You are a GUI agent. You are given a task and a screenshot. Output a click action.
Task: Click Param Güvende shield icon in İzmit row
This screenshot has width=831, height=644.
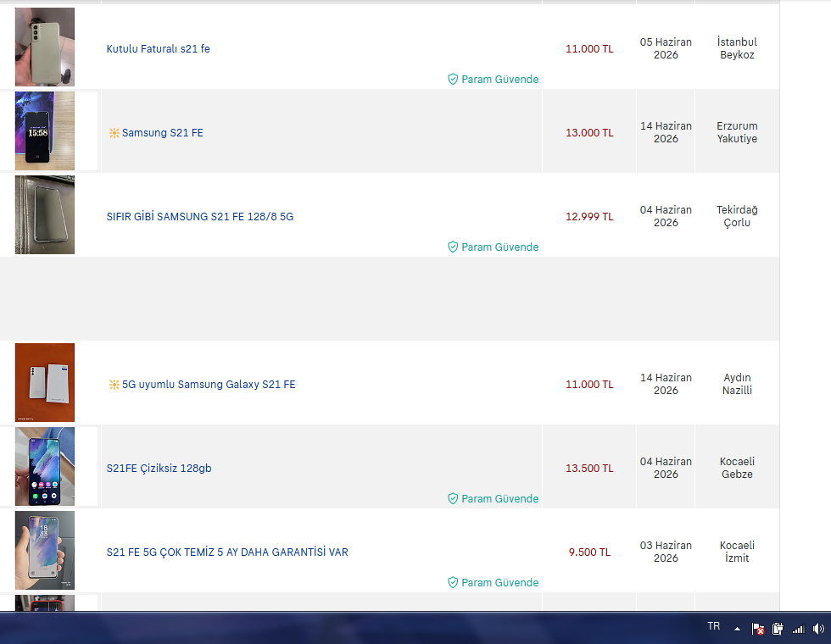point(453,583)
